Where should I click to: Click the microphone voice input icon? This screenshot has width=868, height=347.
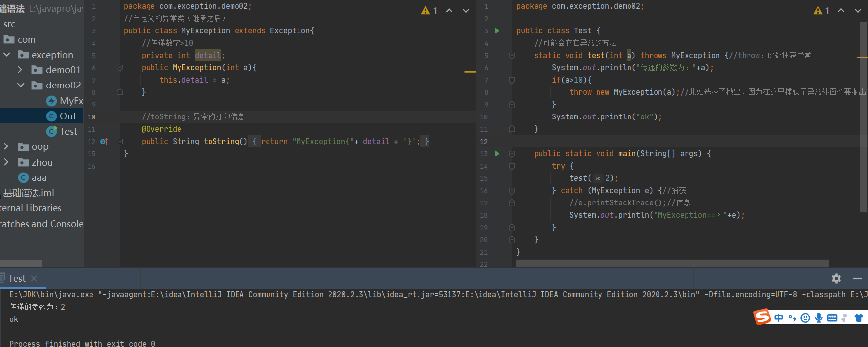[818, 318]
